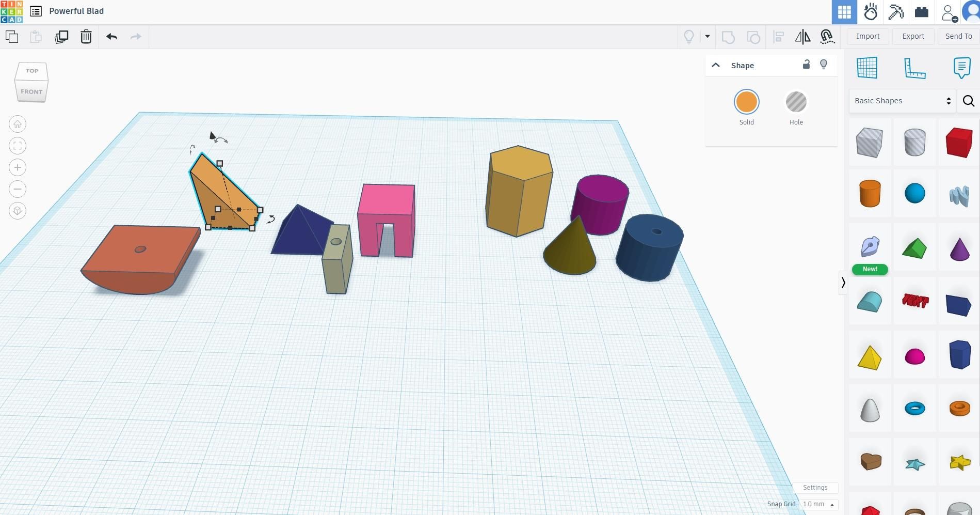Image resolution: width=980 pixels, height=515 pixels.
Task: Click the view cube TOP face
Action: tap(32, 71)
